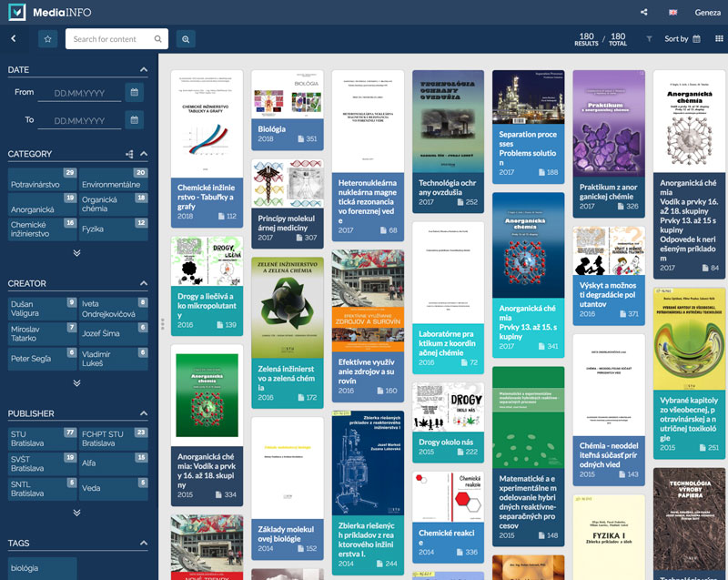This screenshot has height=580, width=728.
Task: Click the filter funnel icon
Action: tap(649, 39)
